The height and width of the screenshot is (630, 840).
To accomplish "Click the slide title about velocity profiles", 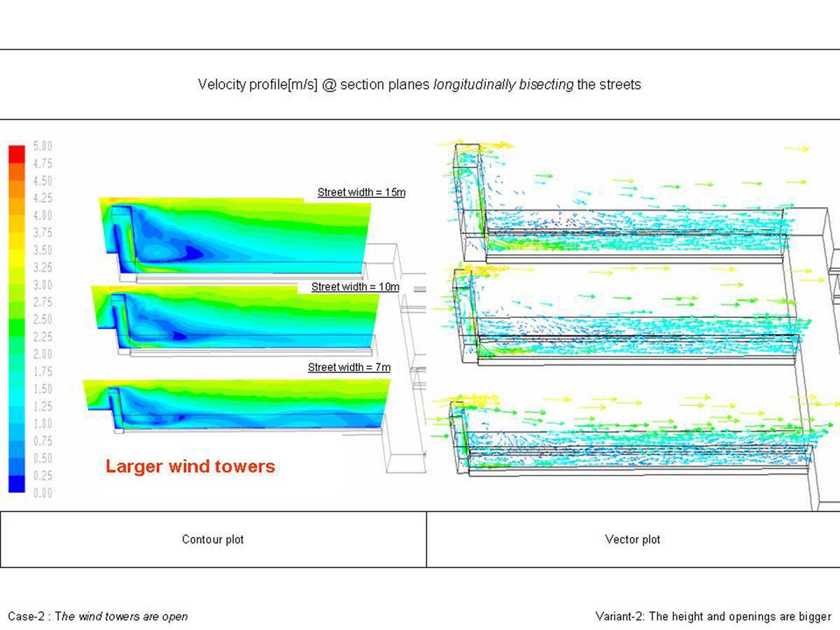I will 419,84.
